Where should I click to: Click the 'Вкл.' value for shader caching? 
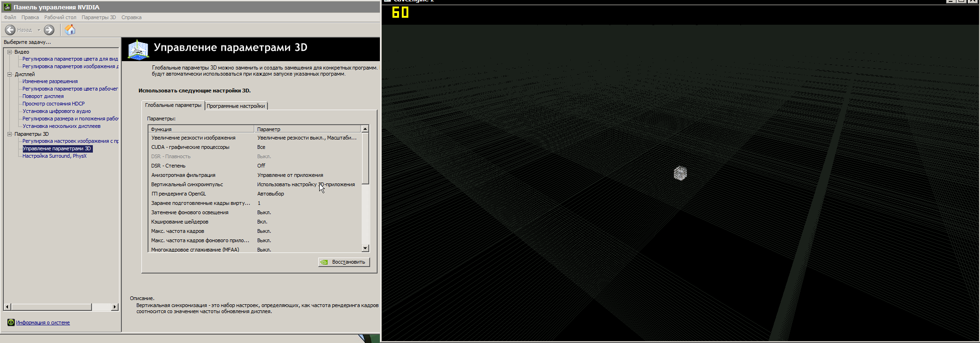262,222
